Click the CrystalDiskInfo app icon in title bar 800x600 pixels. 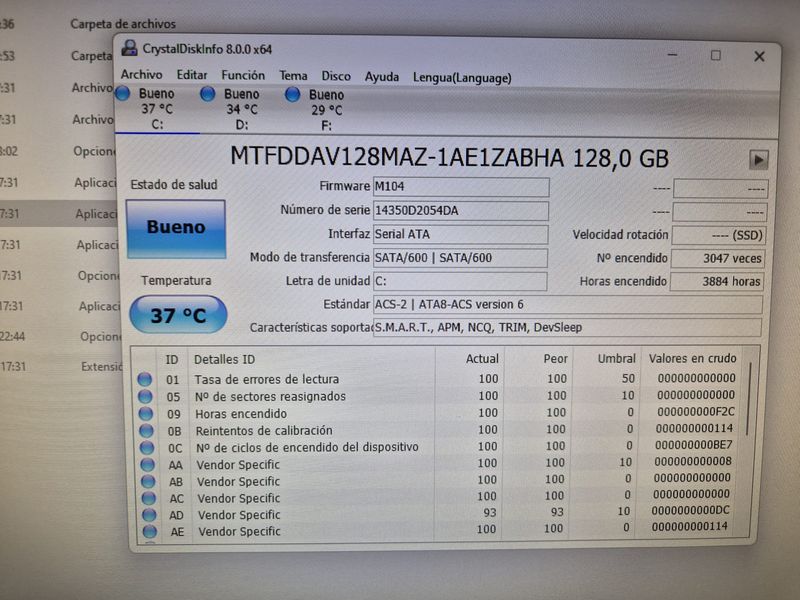(x=130, y=48)
